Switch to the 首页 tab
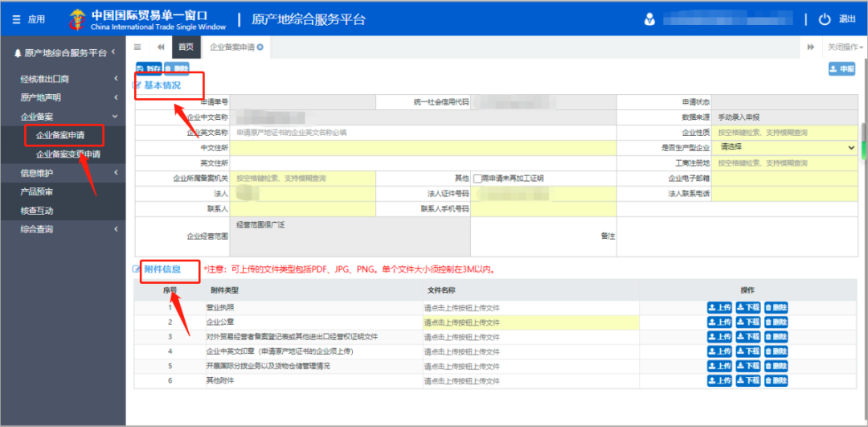 click(186, 47)
